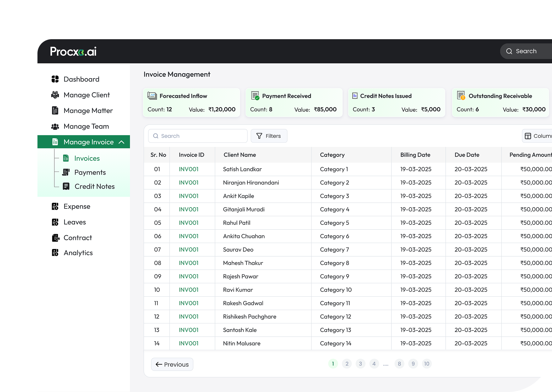Collapse the Manage Invoice chevron

121,142
